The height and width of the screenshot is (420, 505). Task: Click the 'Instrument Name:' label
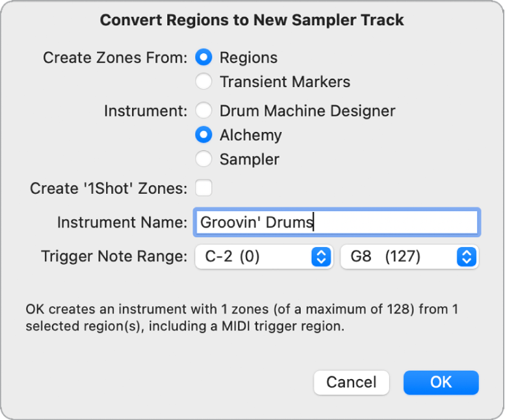[x=122, y=222]
